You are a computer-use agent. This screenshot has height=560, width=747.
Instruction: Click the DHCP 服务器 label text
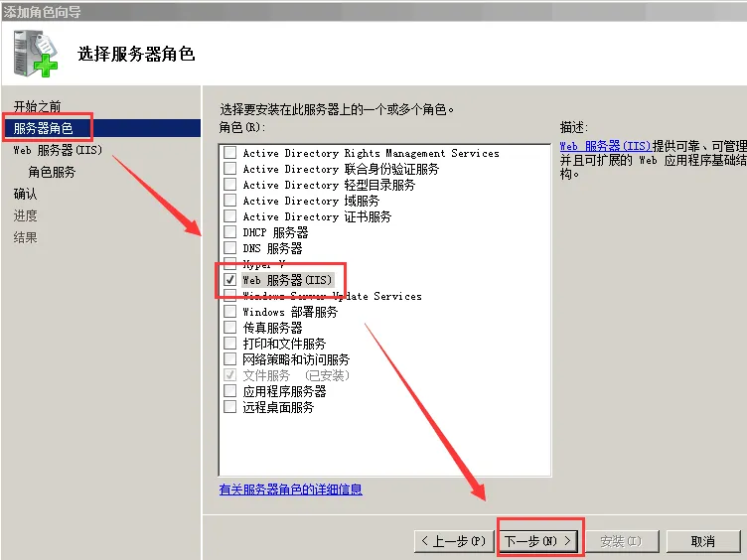click(x=275, y=232)
